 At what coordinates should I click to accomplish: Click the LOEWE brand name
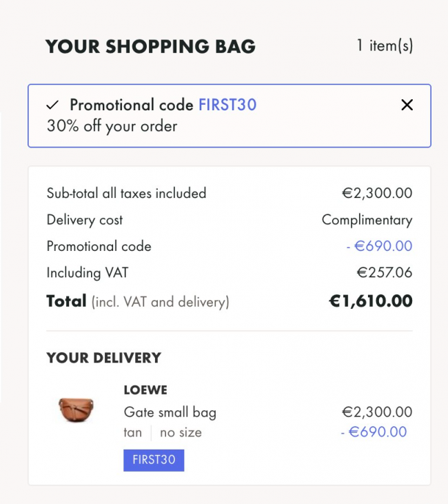(145, 390)
